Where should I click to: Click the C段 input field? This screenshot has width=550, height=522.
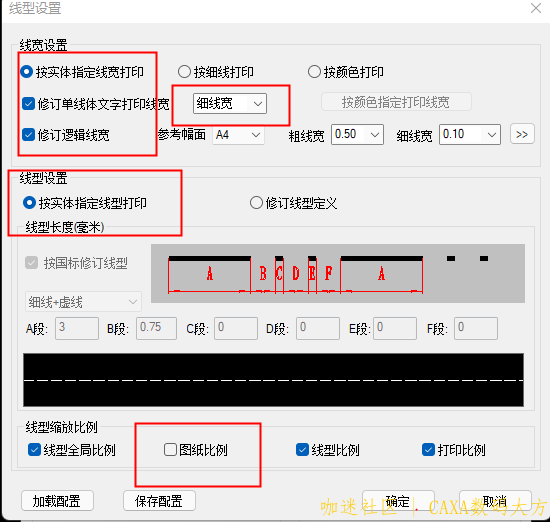click(x=236, y=328)
